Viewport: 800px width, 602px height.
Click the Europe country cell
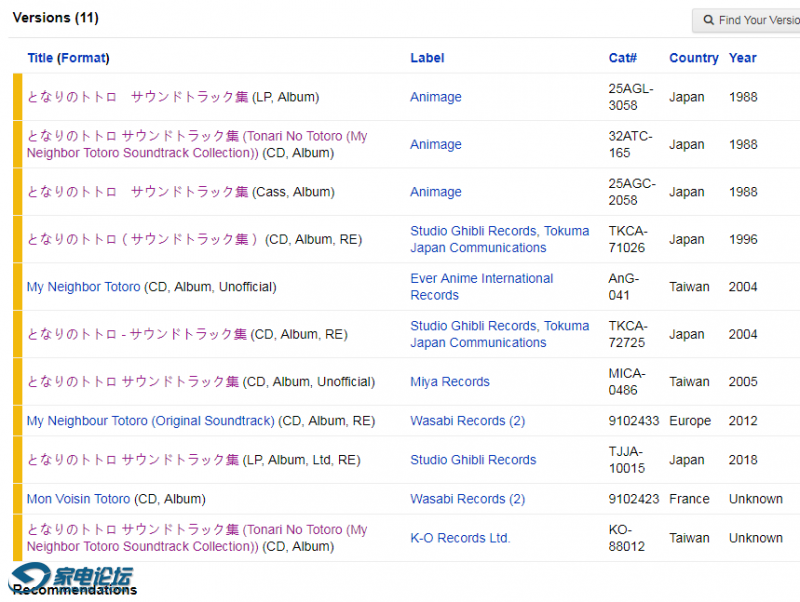point(690,421)
